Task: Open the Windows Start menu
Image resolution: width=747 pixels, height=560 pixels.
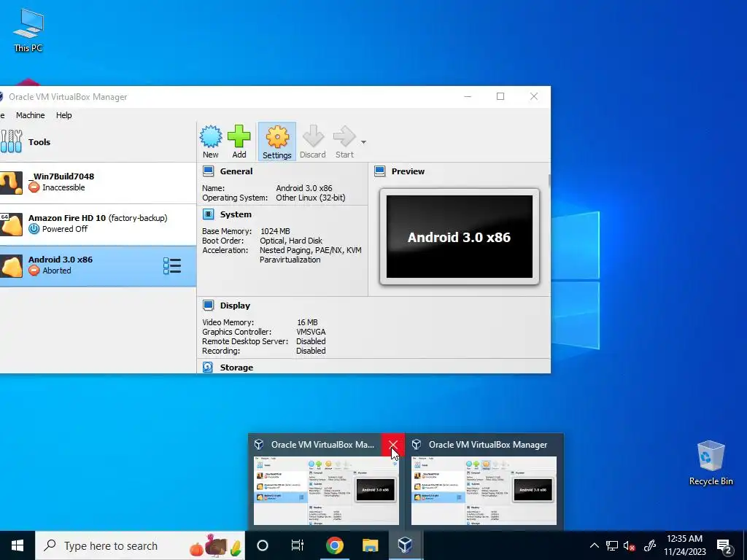Action: (x=18, y=545)
